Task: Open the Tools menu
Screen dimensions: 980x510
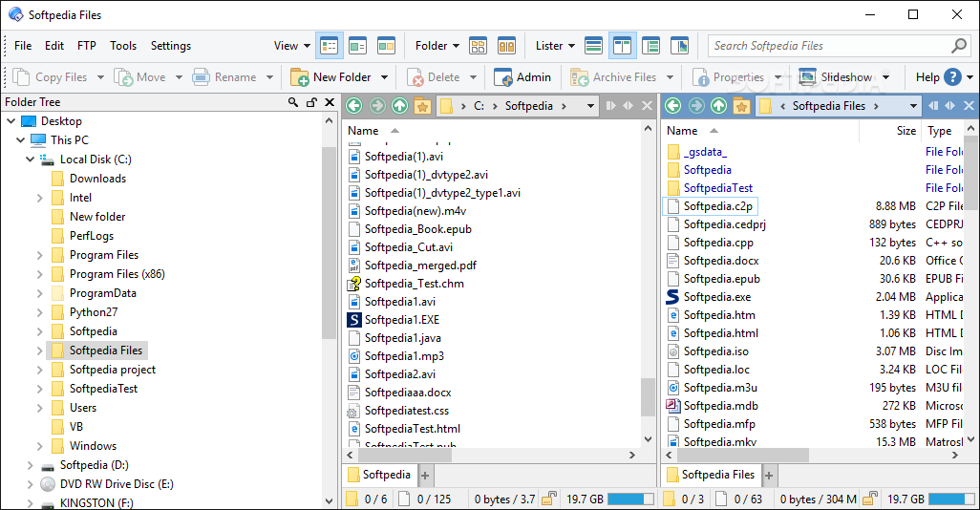Action: pos(123,46)
